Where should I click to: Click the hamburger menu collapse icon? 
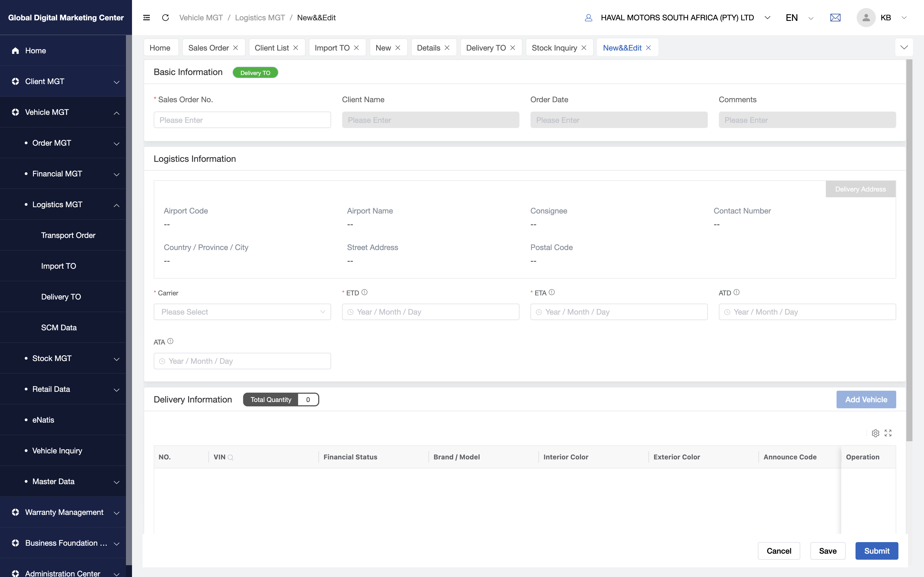pyautogui.click(x=146, y=18)
